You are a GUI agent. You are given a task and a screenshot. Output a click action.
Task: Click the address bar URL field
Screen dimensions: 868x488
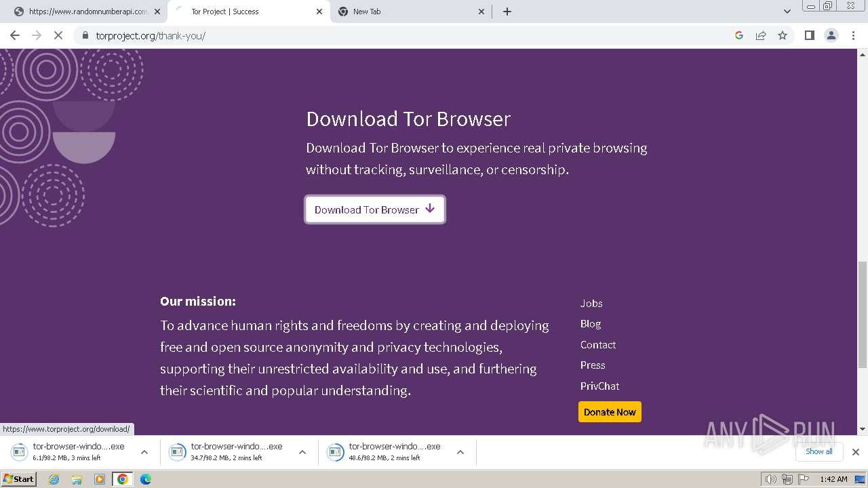coord(407,35)
